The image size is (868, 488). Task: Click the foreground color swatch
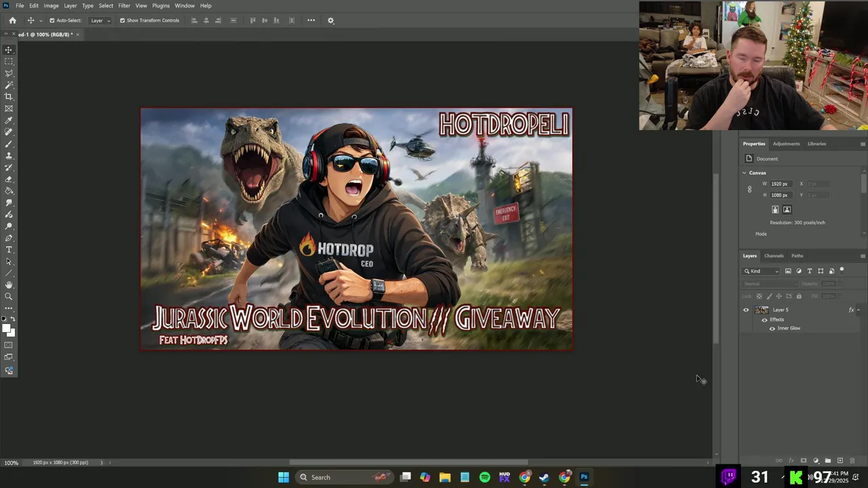coord(7,329)
